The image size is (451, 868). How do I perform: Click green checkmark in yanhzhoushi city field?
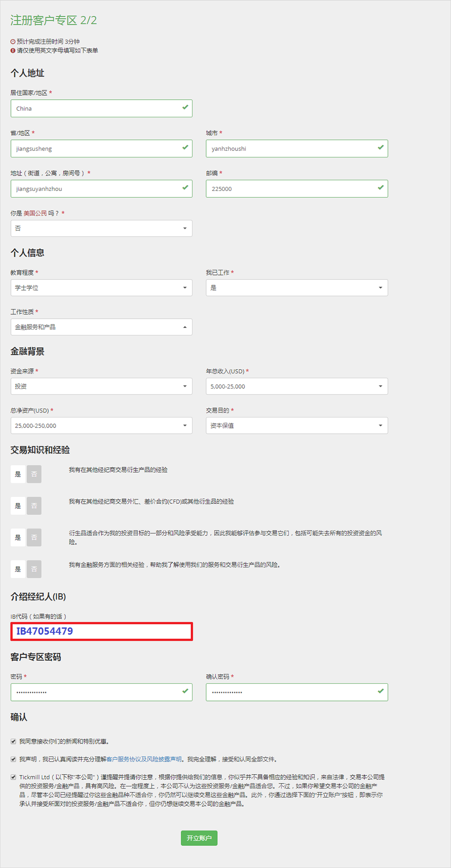tap(381, 148)
